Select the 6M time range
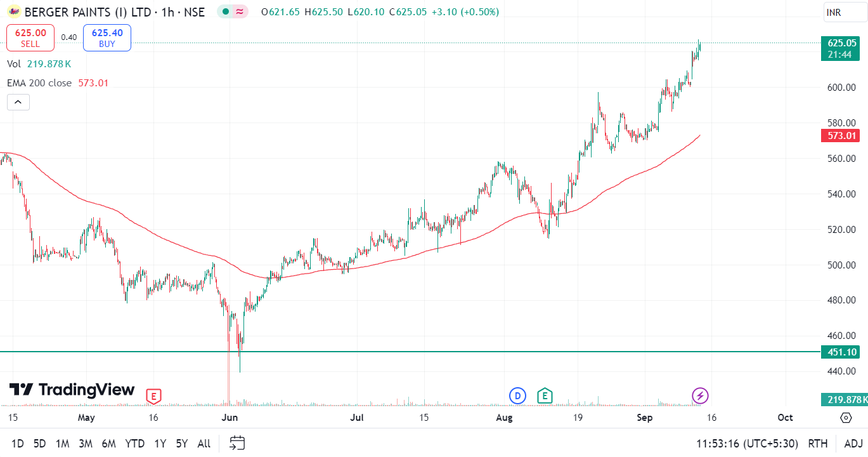Viewport: 868px width, 457px height. coord(108,444)
